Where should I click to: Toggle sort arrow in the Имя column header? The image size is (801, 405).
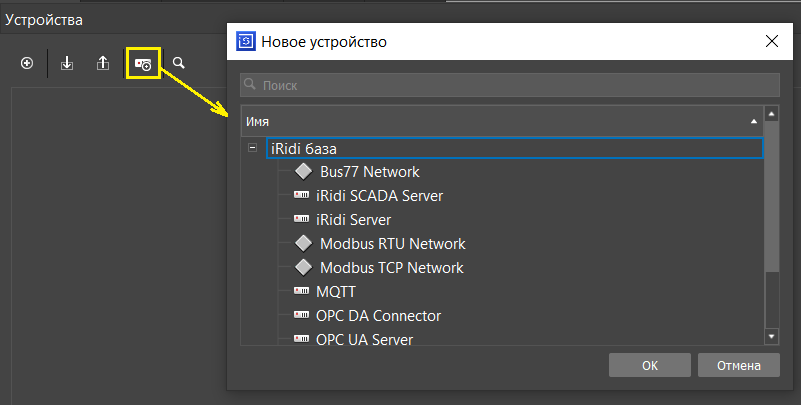click(753, 121)
